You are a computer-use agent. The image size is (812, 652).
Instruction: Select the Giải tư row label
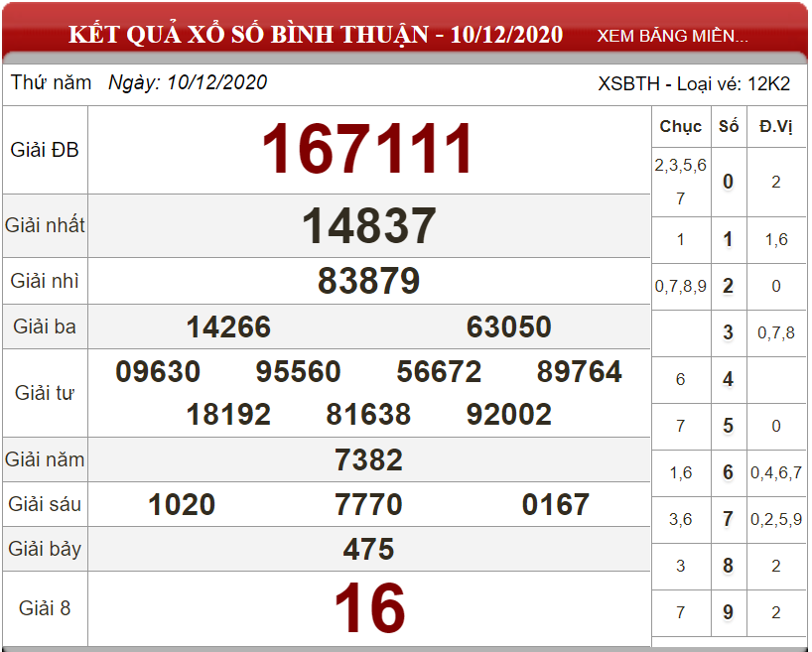[45, 393]
